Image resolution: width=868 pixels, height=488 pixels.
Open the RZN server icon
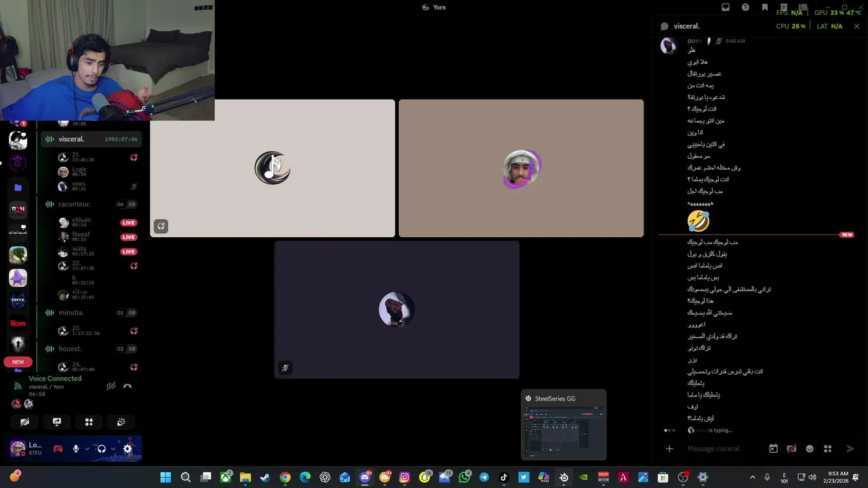pos(18,209)
